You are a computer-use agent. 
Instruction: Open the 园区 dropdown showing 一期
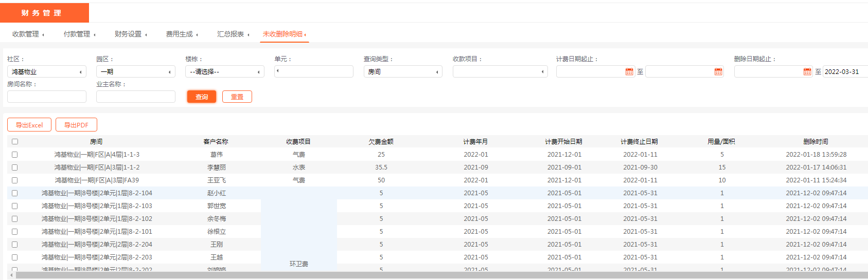pyautogui.click(x=135, y=72)
